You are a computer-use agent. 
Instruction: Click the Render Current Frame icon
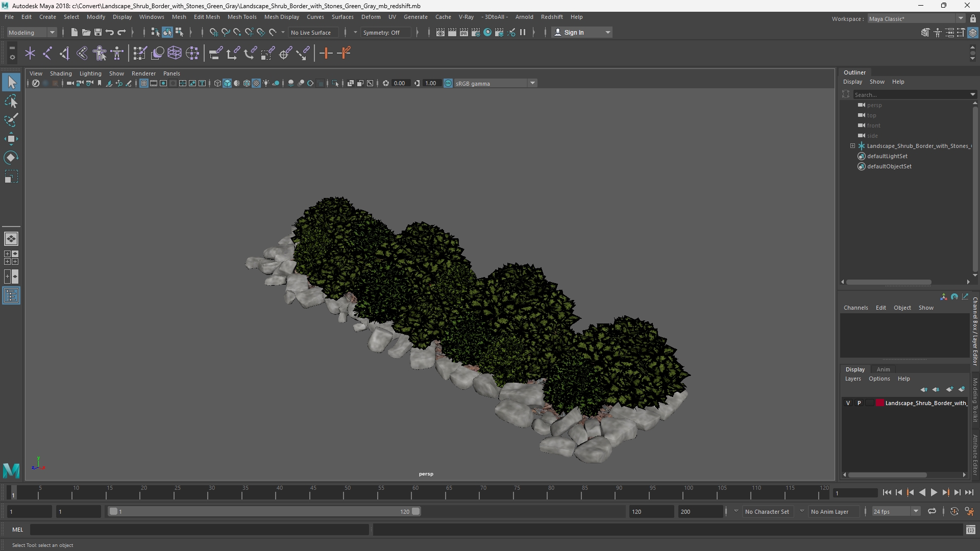[452, 32]
